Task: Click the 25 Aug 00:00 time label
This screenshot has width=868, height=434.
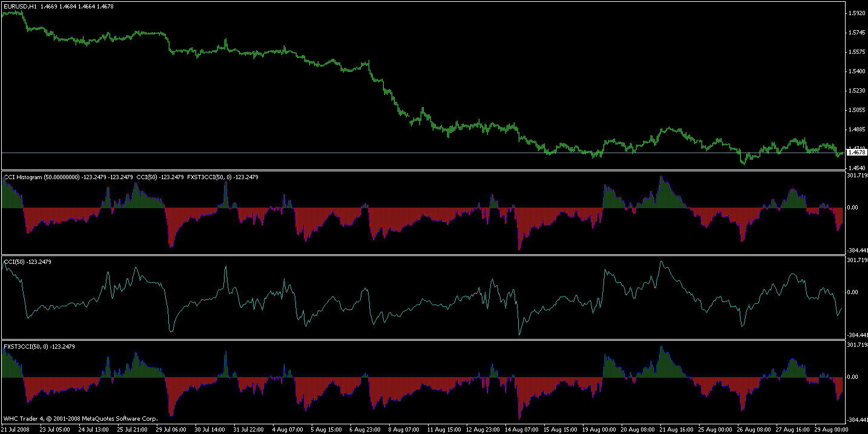Action: [x=714, y=429]
